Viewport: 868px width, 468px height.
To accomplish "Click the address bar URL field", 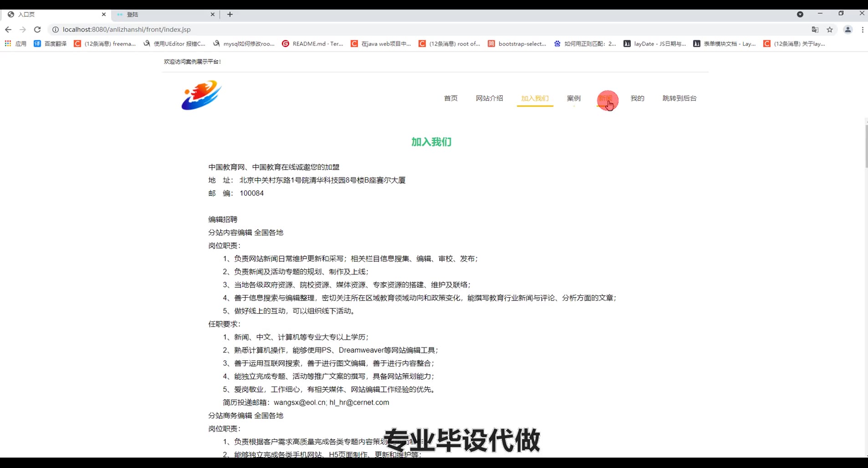I will [428, 30].
